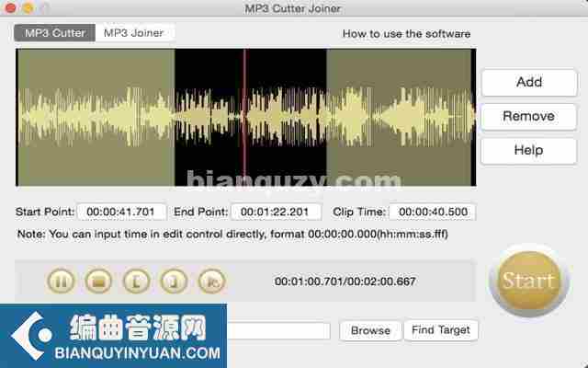588x368 pixels.
Task: Click the Clip Time: label
Action: coord(359,212)
